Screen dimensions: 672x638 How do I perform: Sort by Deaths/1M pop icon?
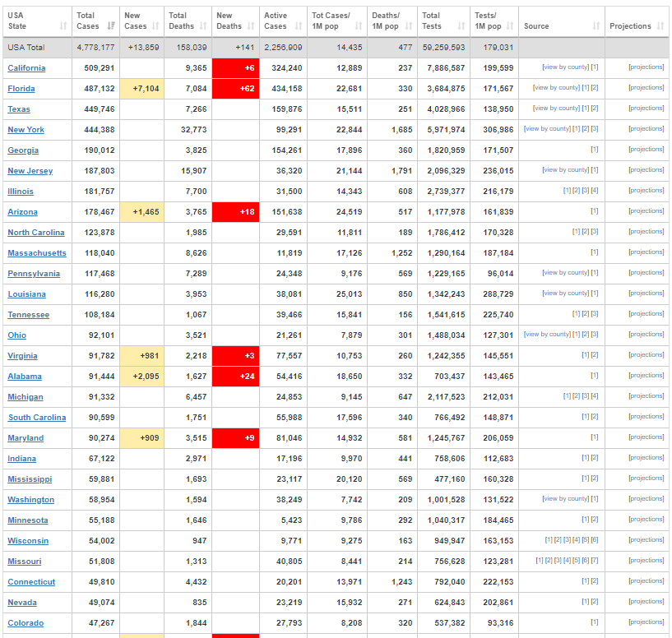click(x=408, y=26)
